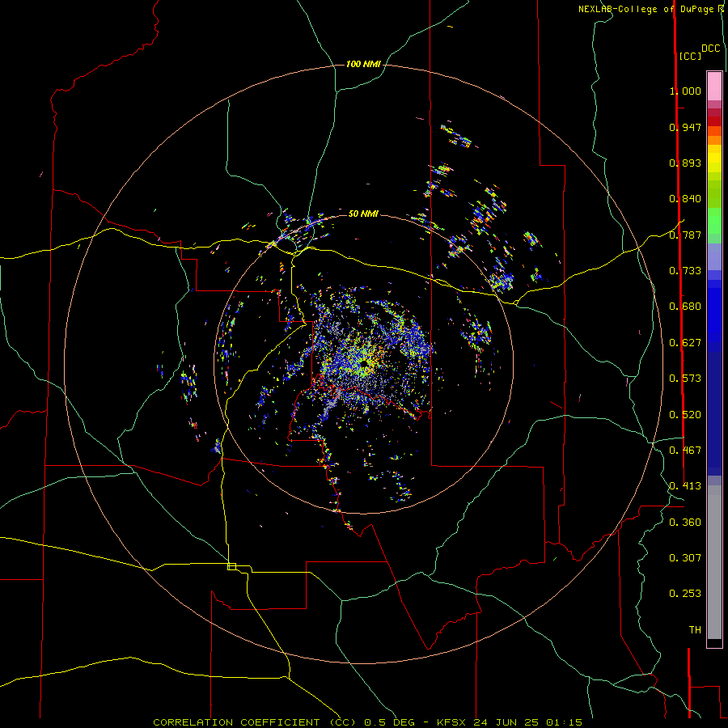The image size is (728, 728).
Task: Click the 0.307 scale value
Action: (685, 558)
